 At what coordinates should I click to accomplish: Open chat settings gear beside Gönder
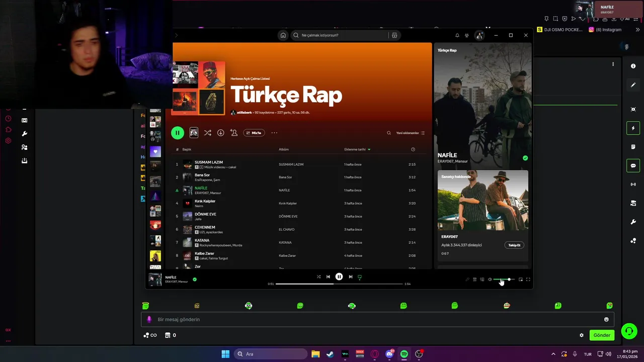pyautogui.click(x=582, y=335)
